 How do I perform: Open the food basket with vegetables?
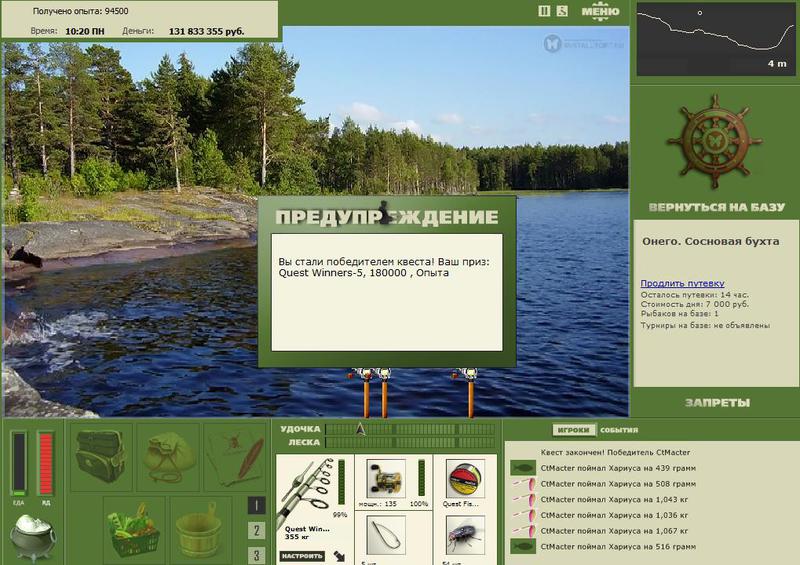point(134,529)
